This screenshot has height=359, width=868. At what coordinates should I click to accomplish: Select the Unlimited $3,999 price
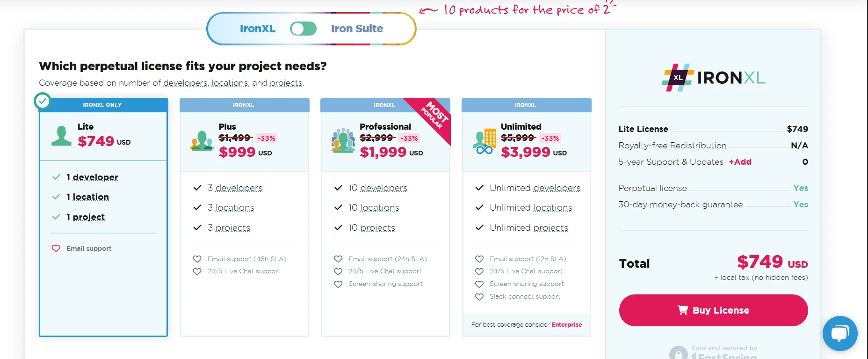pyautogui.click(x=525, y=152)
